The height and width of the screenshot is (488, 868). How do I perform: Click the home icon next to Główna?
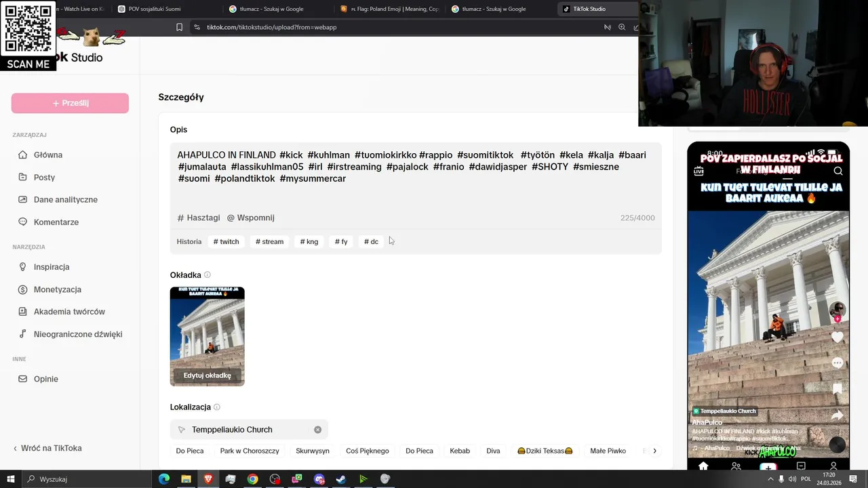pyautogui.click(x=23, y=155)
